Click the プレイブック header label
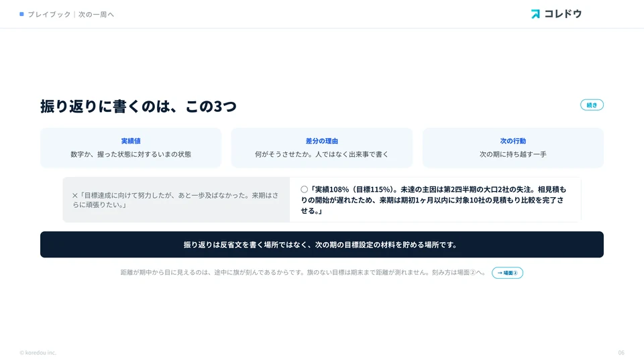 tap(49, 14)
